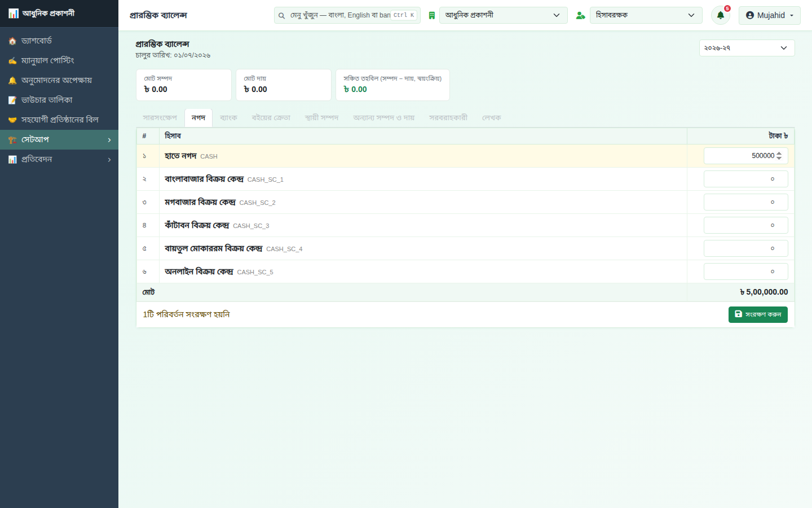Click the floppy disk icon on save button
This screenshot has width=812, height=508.
tap(739, 314)
